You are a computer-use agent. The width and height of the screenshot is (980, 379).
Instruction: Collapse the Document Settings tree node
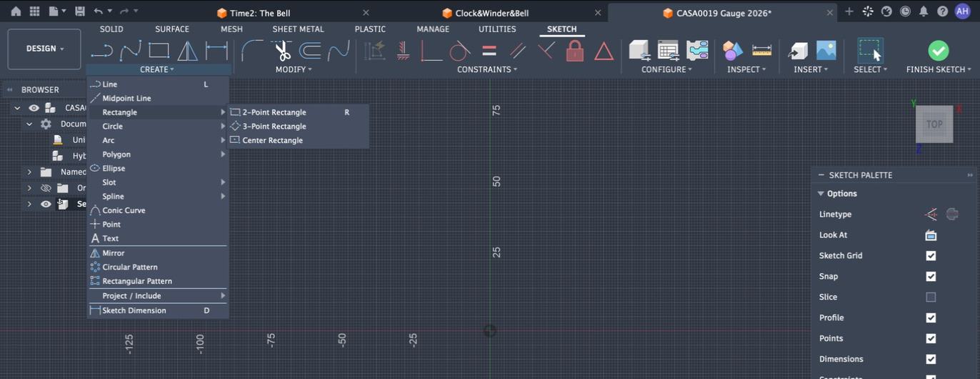click(29, 124)
